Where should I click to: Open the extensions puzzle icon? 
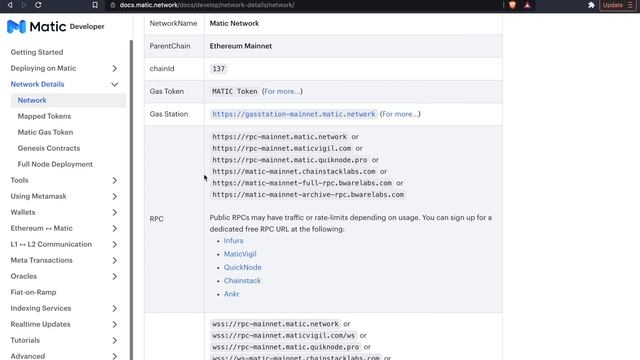(x=591, y=5)
